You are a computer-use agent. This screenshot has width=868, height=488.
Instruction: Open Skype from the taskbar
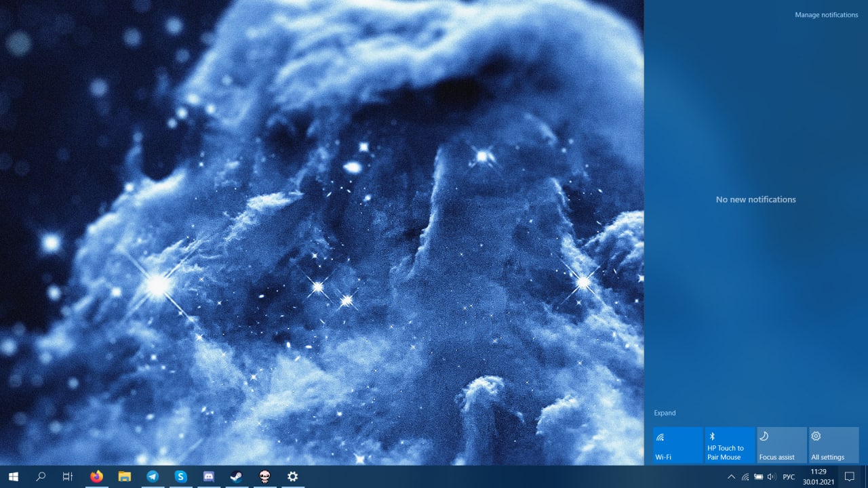(x=180, y=476)
